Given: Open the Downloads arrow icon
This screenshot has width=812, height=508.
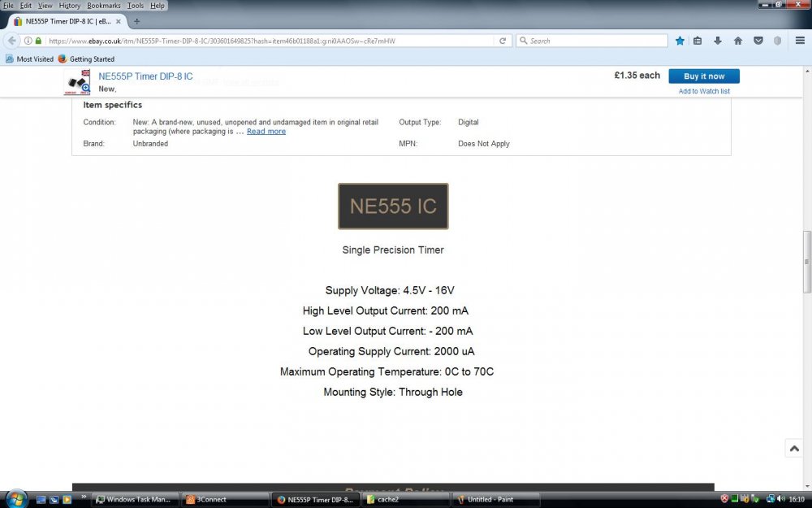Looking at the screenshot, I should (x=717, y=41).
